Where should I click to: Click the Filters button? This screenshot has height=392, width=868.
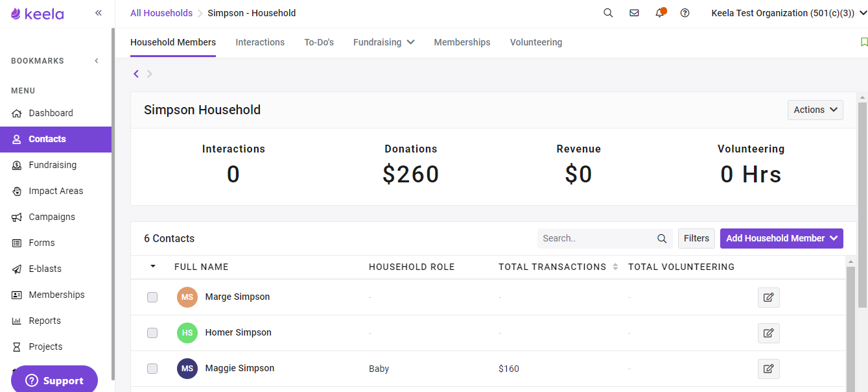tap(696, 238)
